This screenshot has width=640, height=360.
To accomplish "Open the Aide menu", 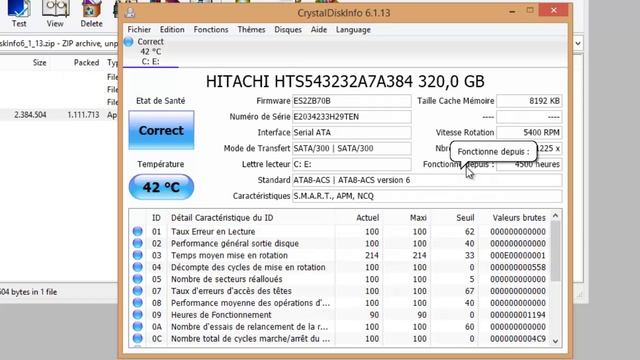I will 319,29.
